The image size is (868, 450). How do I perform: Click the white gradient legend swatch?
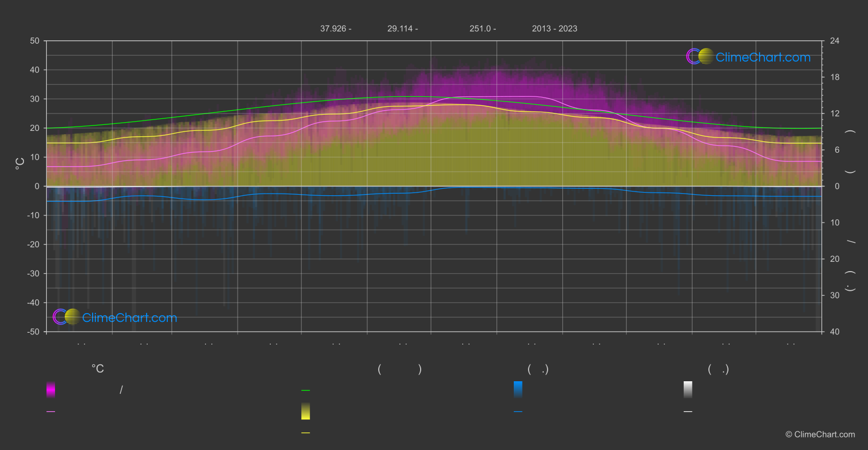(x=688, y=389)
